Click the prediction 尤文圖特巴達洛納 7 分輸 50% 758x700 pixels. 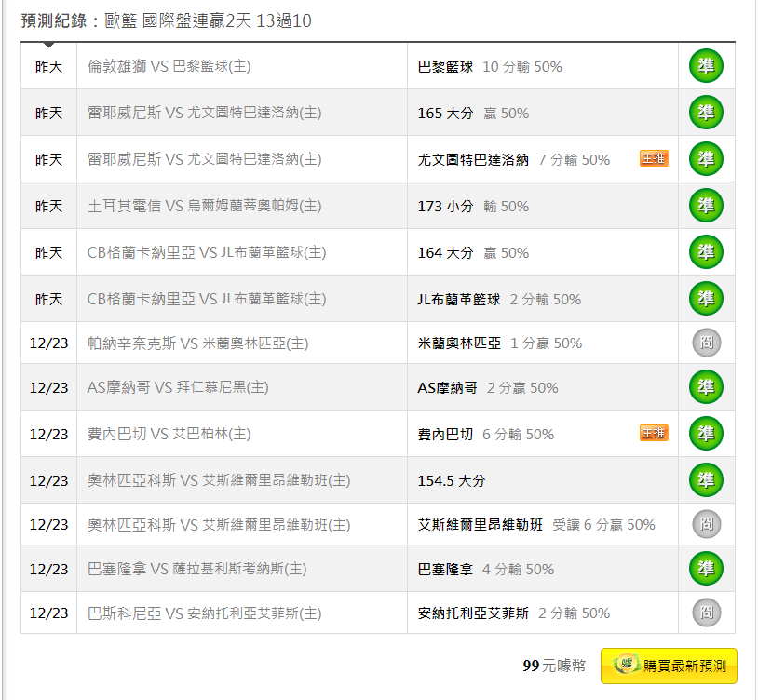tap(514, 159)
